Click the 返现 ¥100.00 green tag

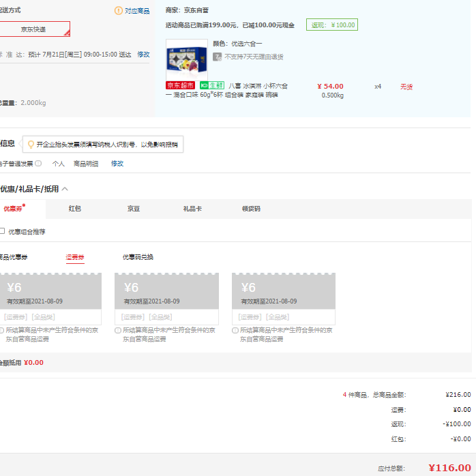(x=332, y=25)
